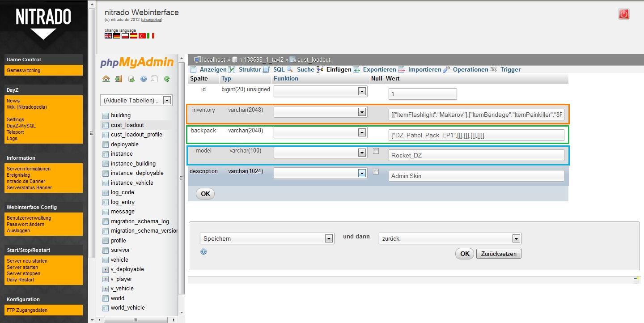644x323 pixels.
Task: Open Funktion dropdown for id row
Action: point(320,91)
